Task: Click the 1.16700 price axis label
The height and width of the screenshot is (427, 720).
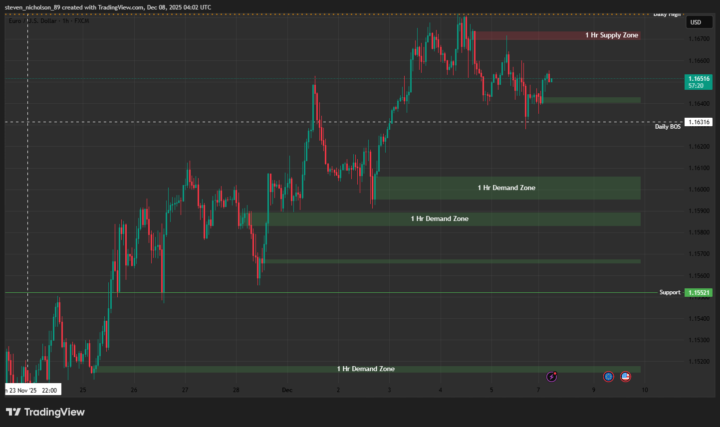Action: coord(698,39)
